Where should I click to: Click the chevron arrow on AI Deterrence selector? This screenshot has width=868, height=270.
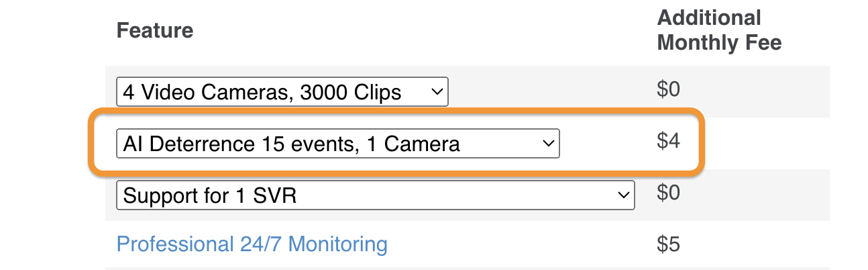[x=548, y=144]
